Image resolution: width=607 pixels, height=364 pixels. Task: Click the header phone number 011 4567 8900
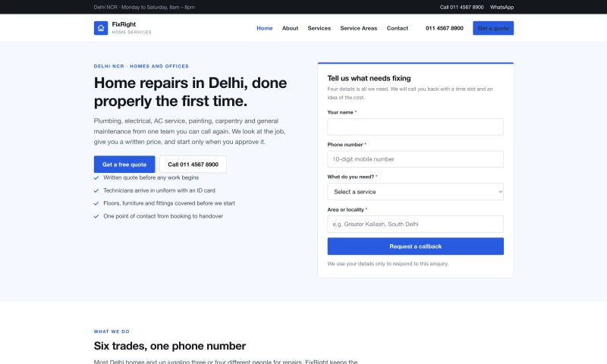point(445,28)
